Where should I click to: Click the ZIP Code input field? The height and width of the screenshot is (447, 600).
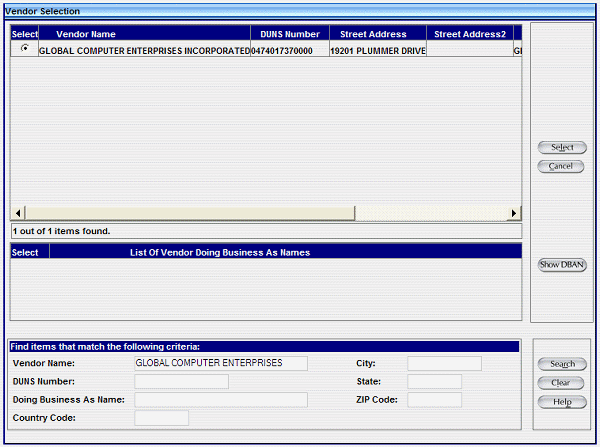[434, 400]
